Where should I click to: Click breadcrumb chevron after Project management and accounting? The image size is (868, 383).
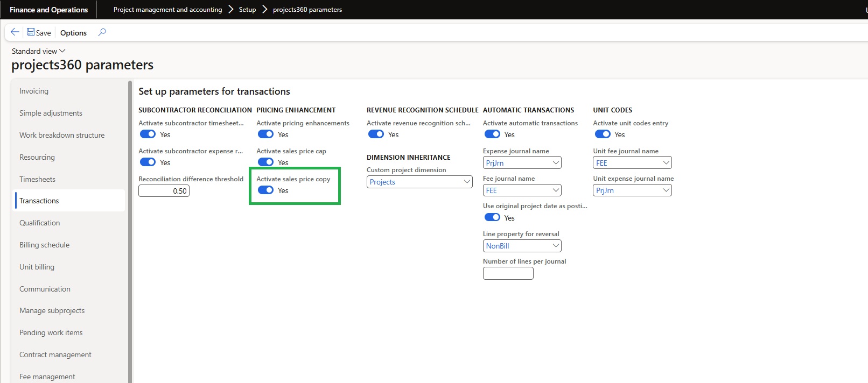click(230, 10)
